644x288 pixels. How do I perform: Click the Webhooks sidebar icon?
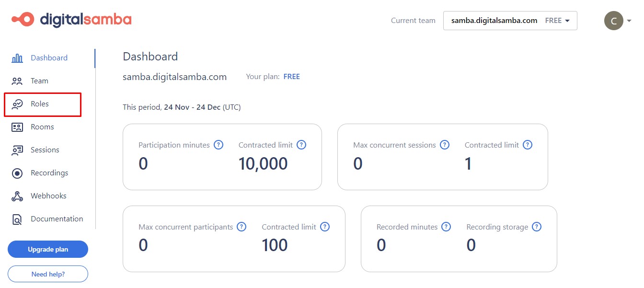click(17, 196)
